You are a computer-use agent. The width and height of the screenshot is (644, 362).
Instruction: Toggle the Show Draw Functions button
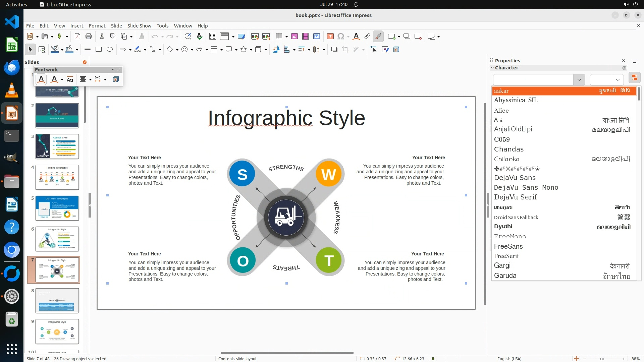[x=378, y=37]
